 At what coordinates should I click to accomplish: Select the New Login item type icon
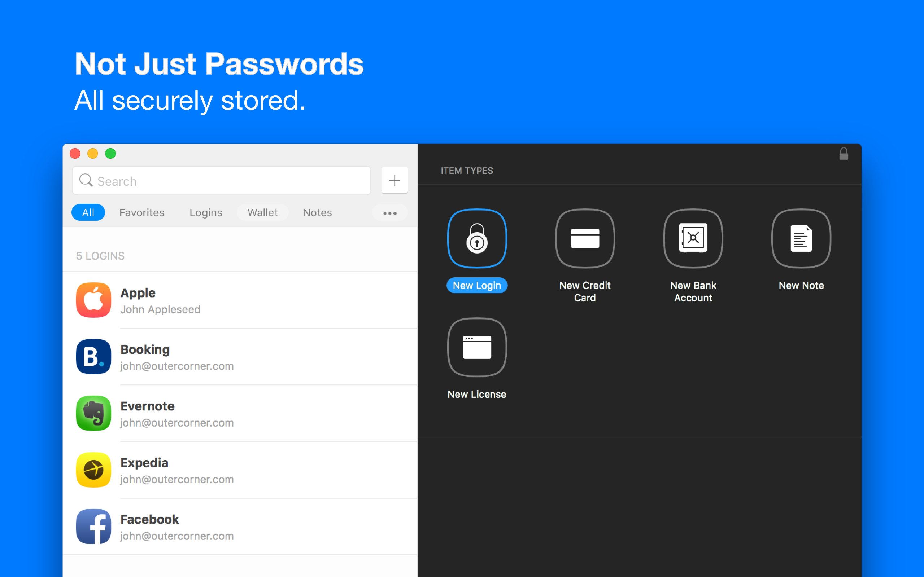click(476, 238)
